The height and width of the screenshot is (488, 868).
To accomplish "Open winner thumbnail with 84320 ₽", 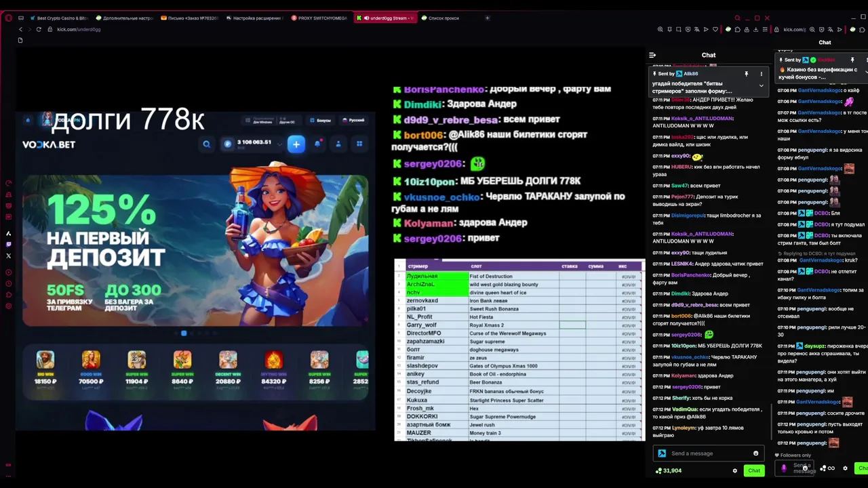I will pyautogui.click(x=273, y=368).
